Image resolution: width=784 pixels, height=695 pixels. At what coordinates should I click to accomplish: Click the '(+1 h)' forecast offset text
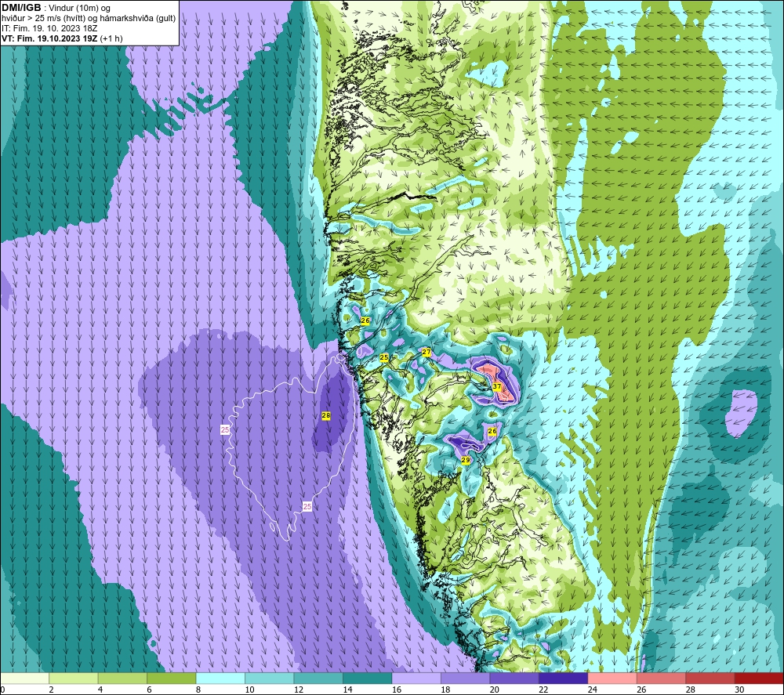[x=111, y=38]
